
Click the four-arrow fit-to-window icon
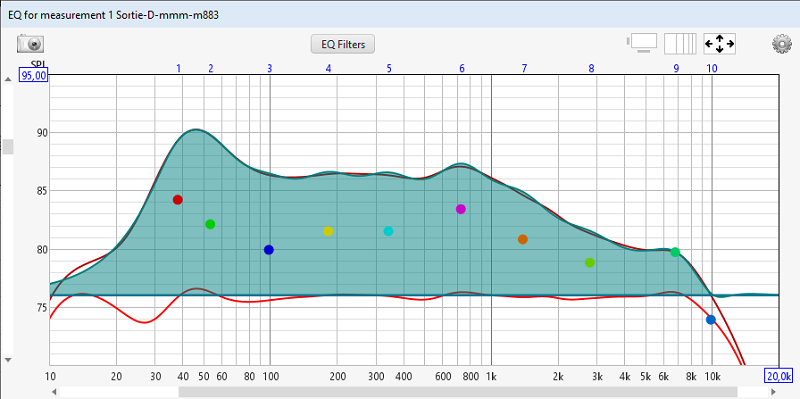[719, 44]
